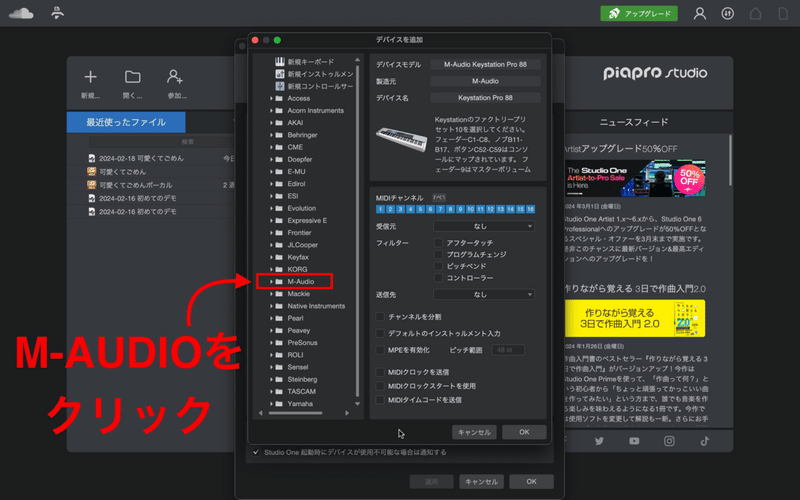Click the green アップグレード button
This screenshot has width=800, height=500.
(x=639, y=13)
